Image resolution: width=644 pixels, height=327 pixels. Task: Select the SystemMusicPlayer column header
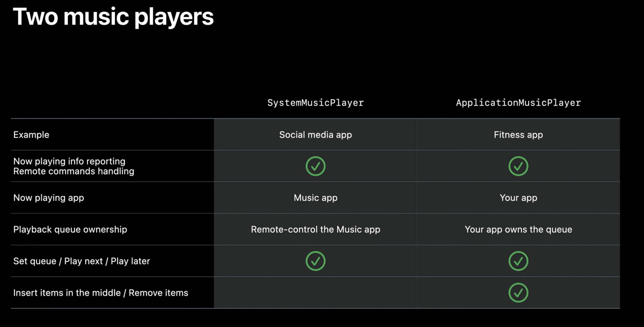315,103
